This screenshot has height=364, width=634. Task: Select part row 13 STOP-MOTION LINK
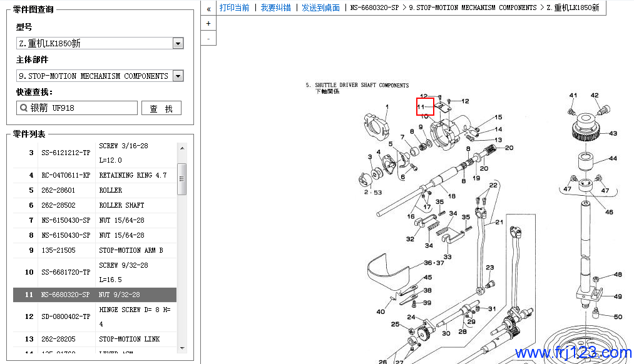(94, 339)
